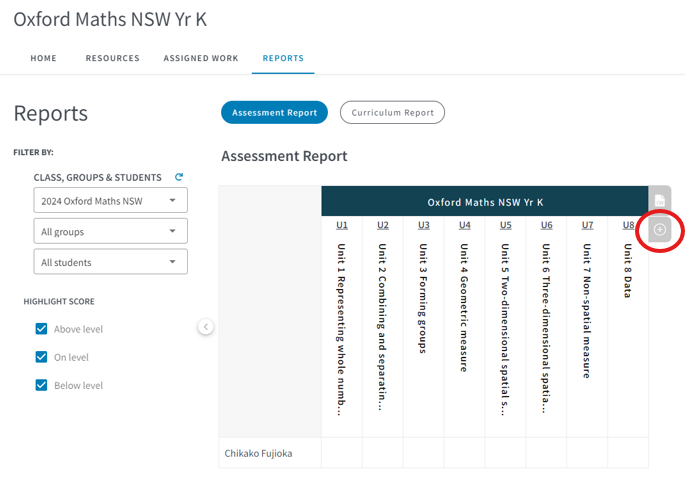Switch to the Curriculum Report button
The height and width of the screenshot is (478, 685).
pyautogui.click(x=392, y=112)
